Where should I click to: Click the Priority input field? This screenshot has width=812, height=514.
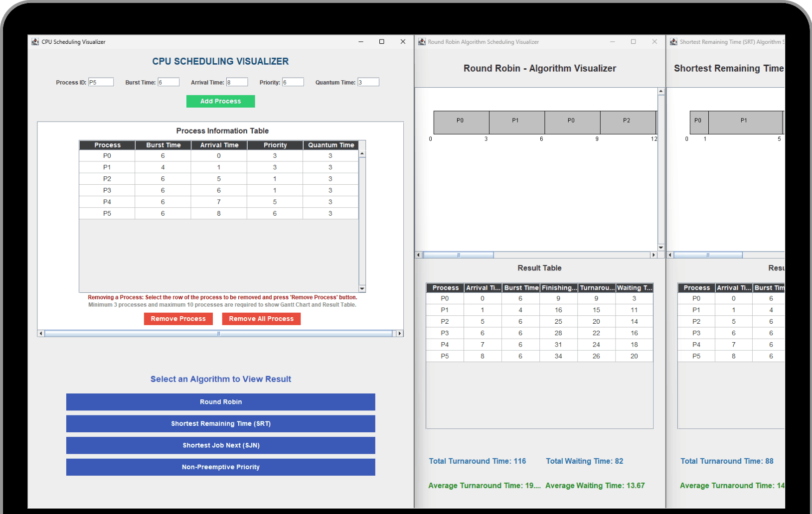pos(293,82)
